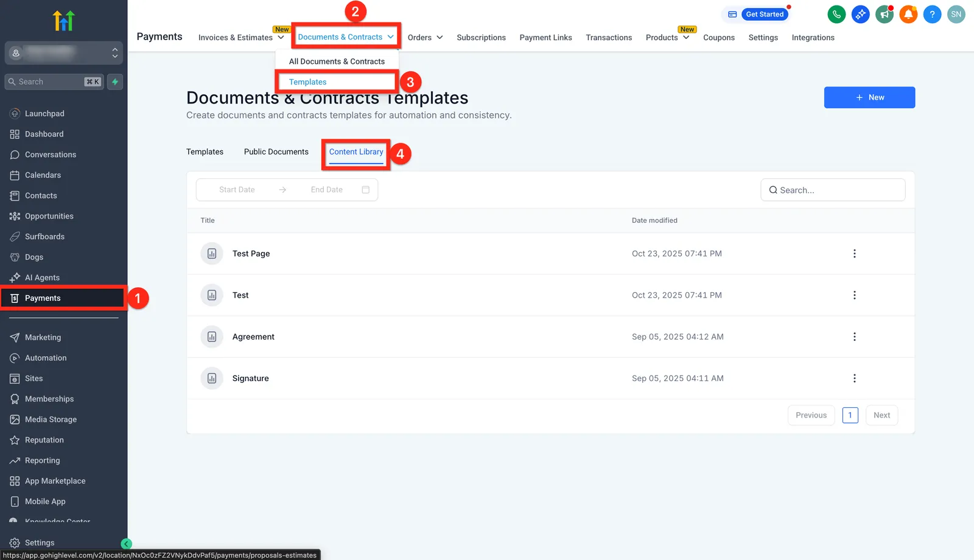This screenshot has width=974, height=560.
Task: Select page 1 in pagination
Action: (x=850, y=415)
